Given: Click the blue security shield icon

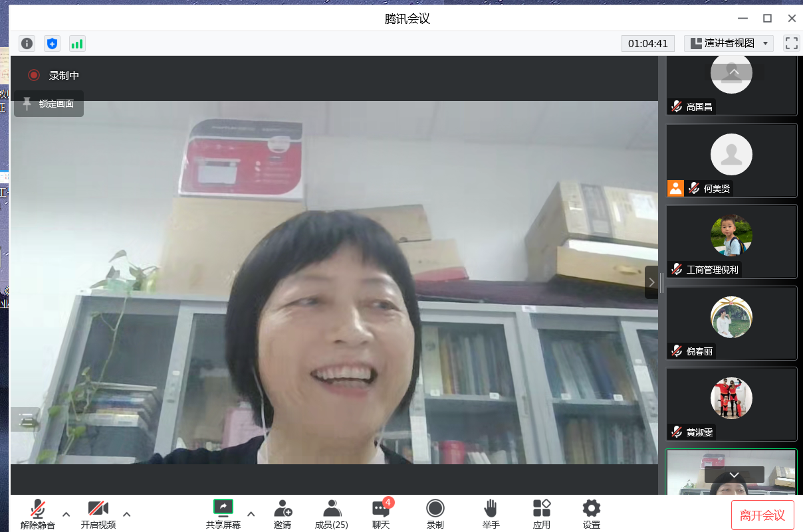Looking at the screenshot, I should [x=52, y=44].
